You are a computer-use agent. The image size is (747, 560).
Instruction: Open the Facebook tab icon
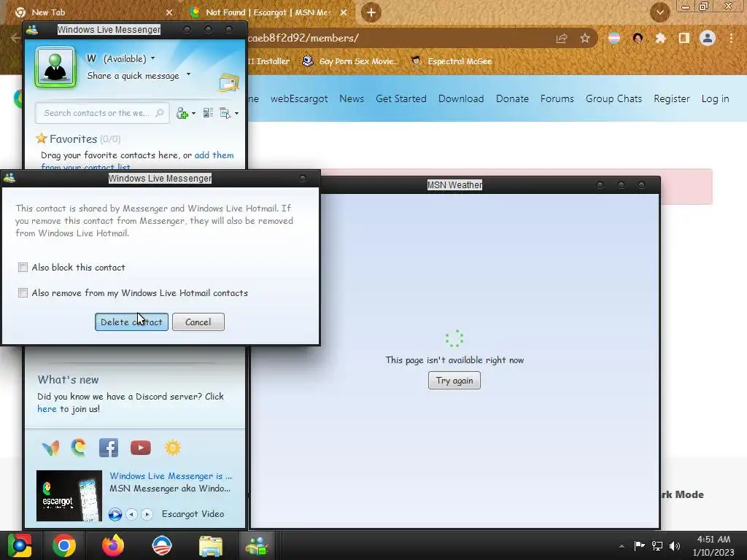point(109,448)
